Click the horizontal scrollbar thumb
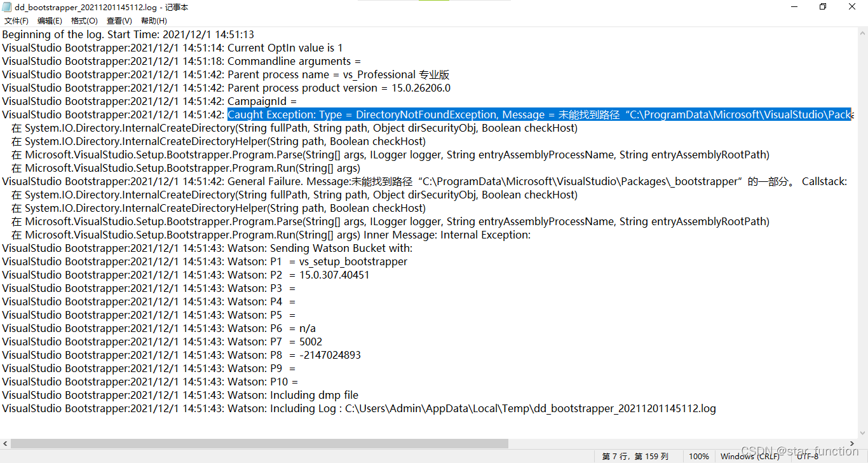Viewport: 868px width, 463px height. coord(259,443)
